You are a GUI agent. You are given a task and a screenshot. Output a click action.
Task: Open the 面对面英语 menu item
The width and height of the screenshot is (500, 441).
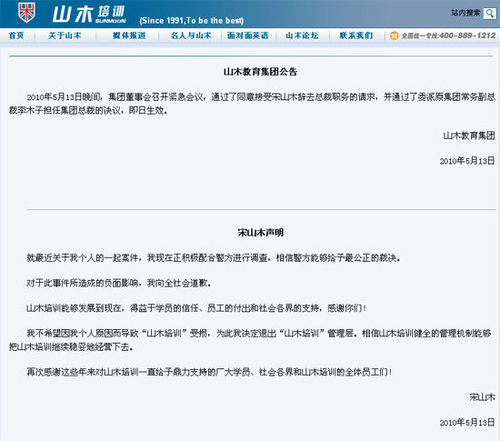point(248,36)
